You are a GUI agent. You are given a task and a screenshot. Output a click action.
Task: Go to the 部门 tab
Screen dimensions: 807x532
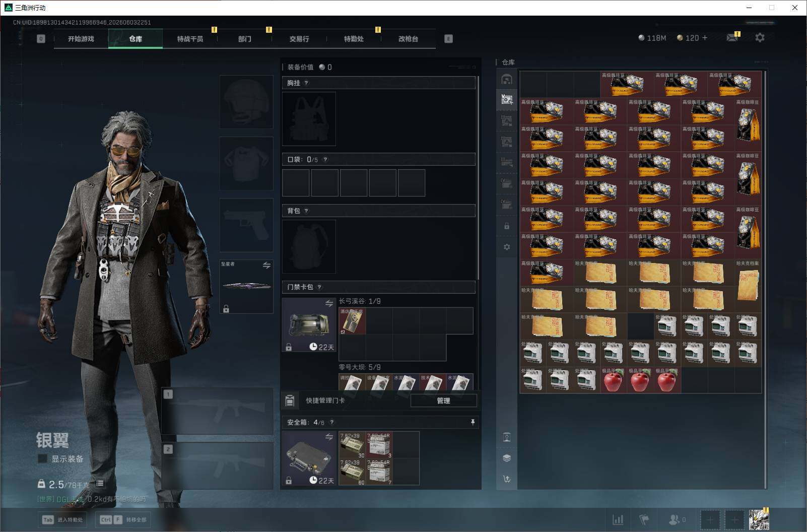tap(245, 39)
